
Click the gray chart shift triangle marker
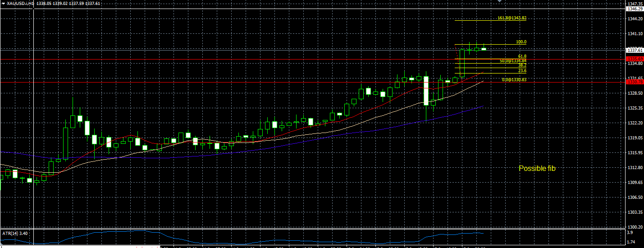(x=499, y=1)
